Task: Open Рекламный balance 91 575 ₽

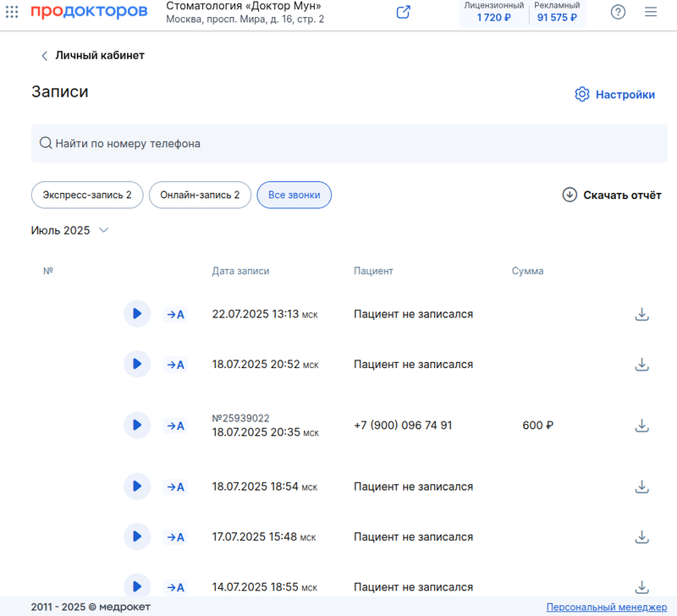Action: 557,12
